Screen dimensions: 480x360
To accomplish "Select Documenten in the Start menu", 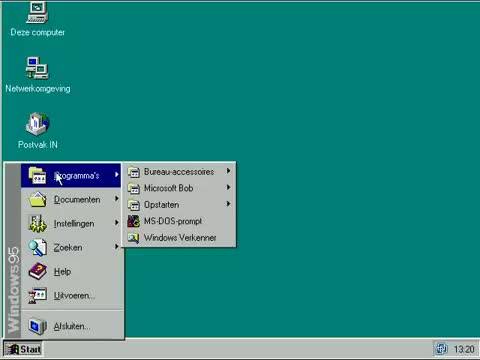I will coord(71,199).
